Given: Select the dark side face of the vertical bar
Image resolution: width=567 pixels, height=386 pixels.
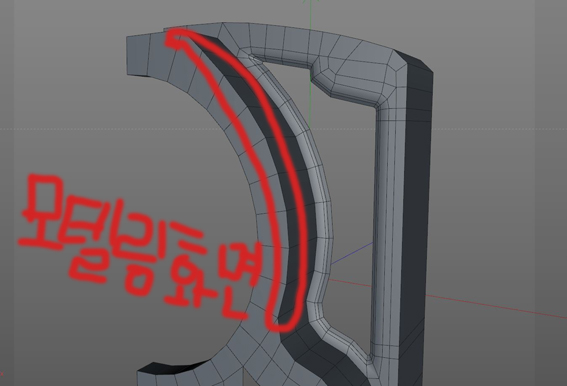Looking at the screenshot, I should coord(416,217).
